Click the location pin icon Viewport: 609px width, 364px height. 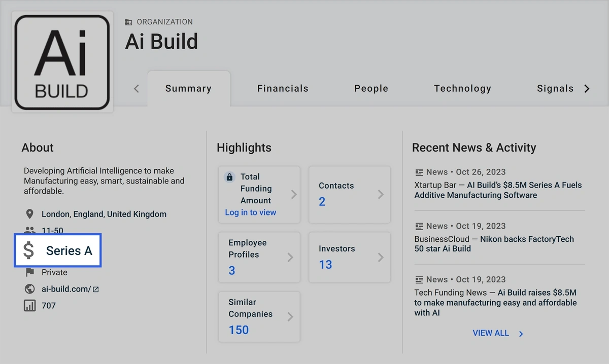pos(30,214)
